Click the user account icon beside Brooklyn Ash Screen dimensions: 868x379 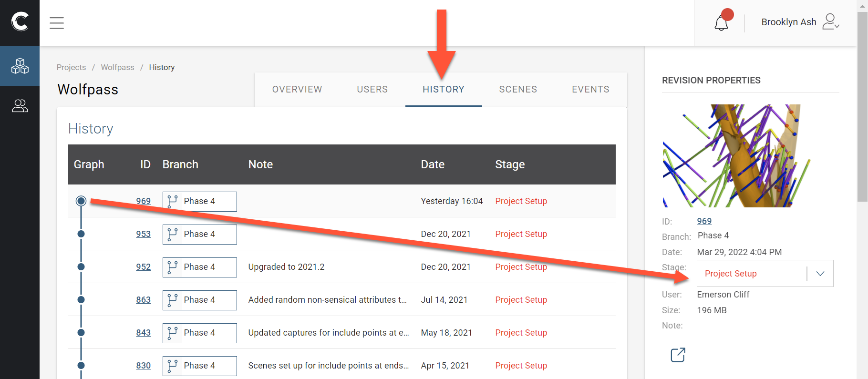[x=830, y=22]
